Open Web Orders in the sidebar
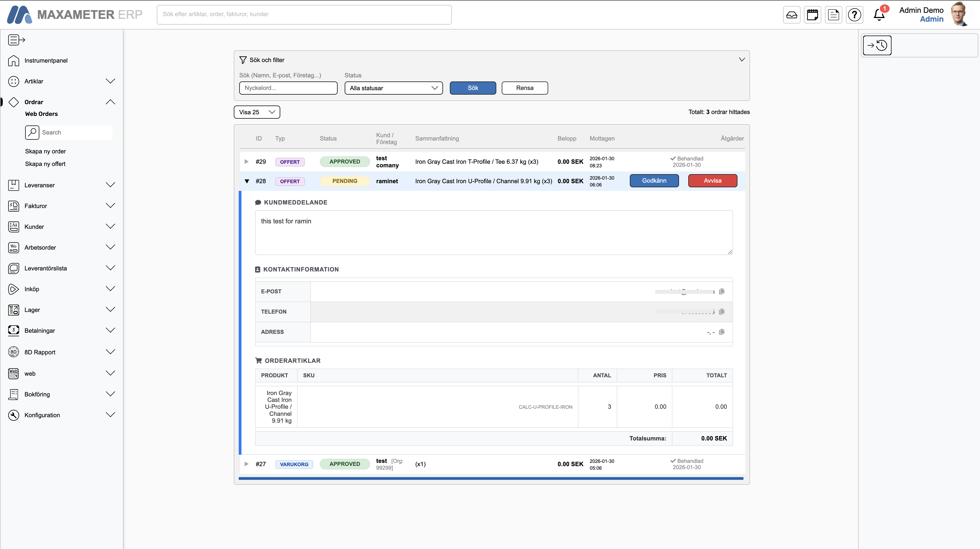This screenshot has height=549, width=980. [41, 114]
